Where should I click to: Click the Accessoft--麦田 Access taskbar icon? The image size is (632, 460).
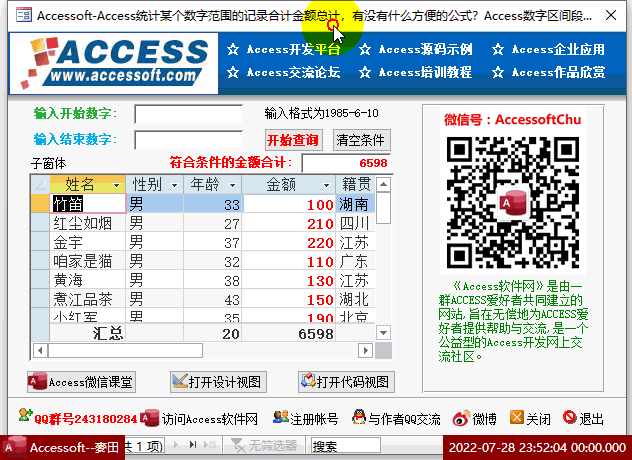[15, 448]
